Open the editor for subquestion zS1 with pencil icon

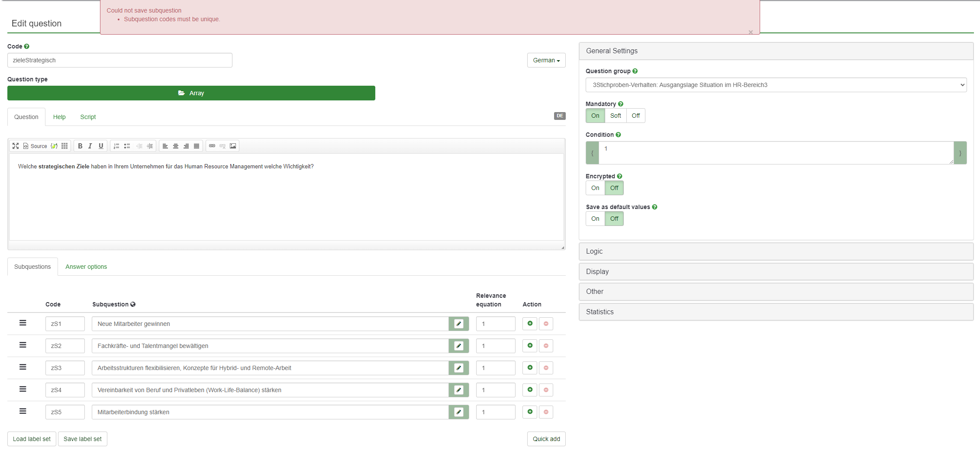coord(458,324)
